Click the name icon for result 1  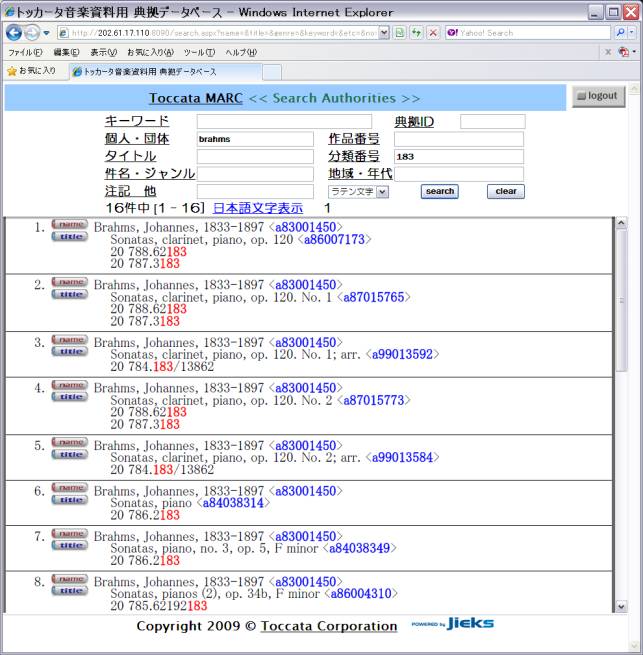click(70, 224)
